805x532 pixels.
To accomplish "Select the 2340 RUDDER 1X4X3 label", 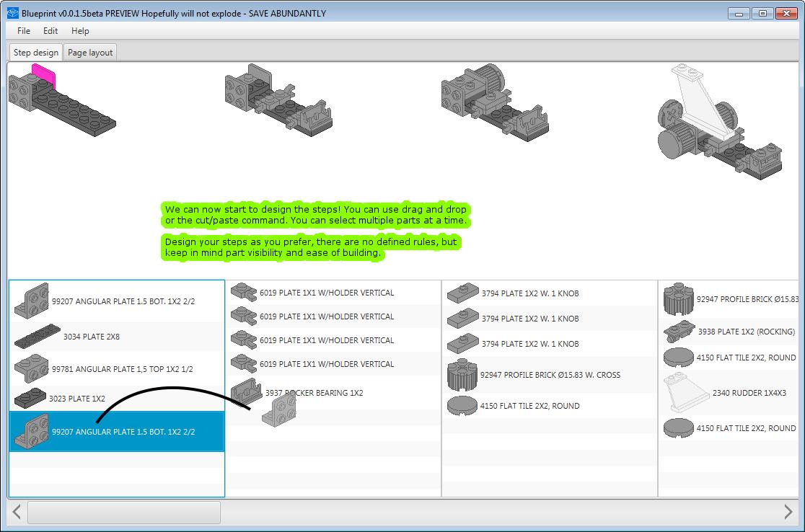I will [749, 392].
